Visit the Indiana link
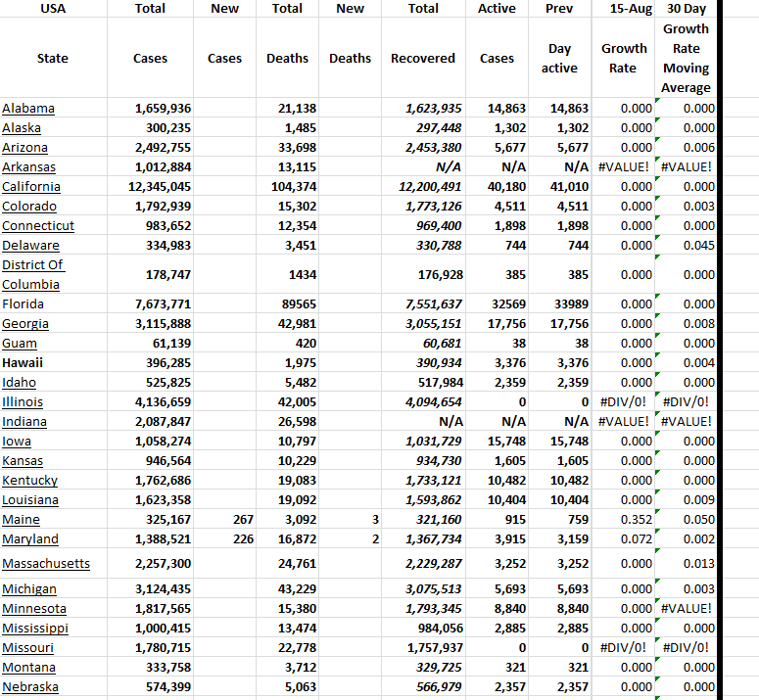 [x=24, y=422]
